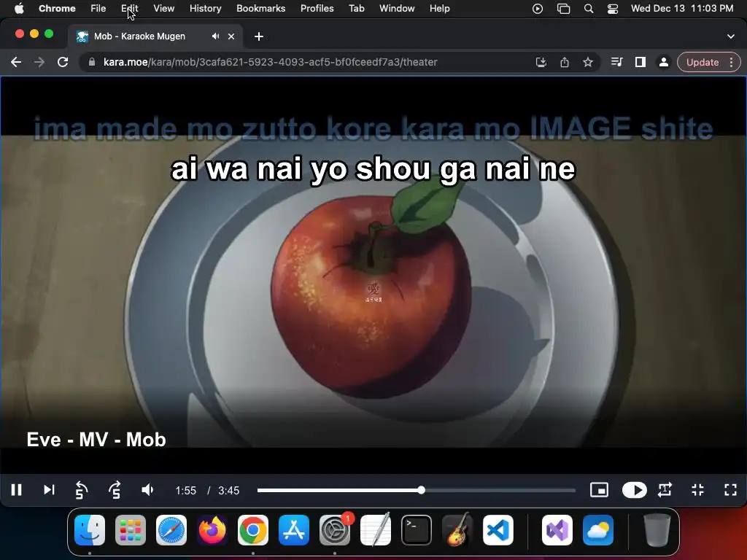Open the History menu
The height and width of the screenshot is (560, 747).
click(x=205, y=9)
